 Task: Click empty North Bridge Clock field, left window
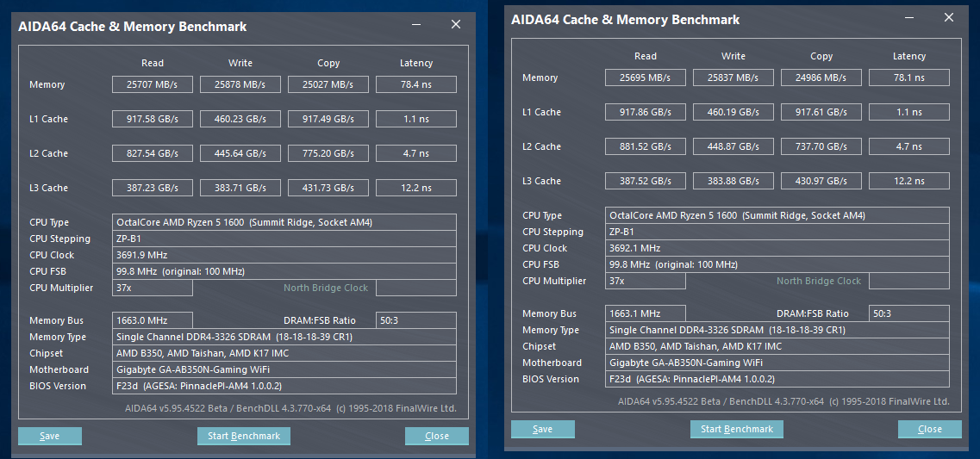point(416,288)
